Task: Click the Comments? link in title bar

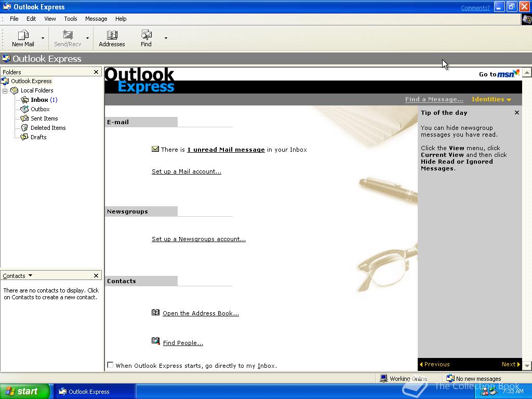Action: point(475,8)
